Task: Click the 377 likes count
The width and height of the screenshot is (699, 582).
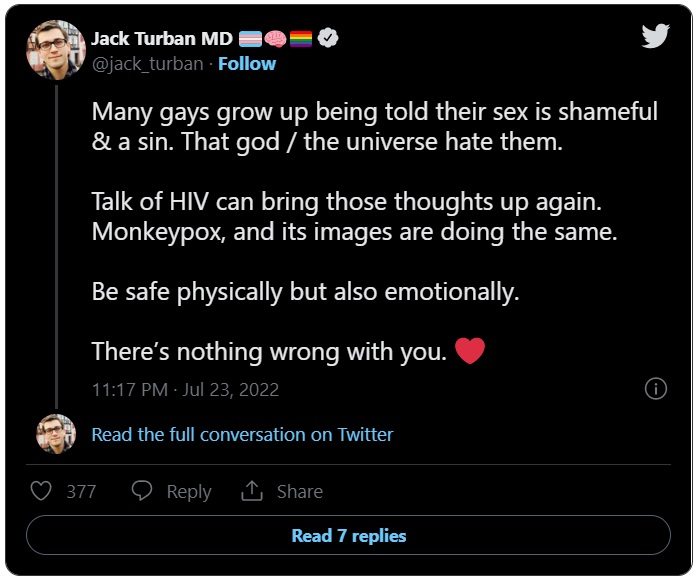Action: pos(81,492)
